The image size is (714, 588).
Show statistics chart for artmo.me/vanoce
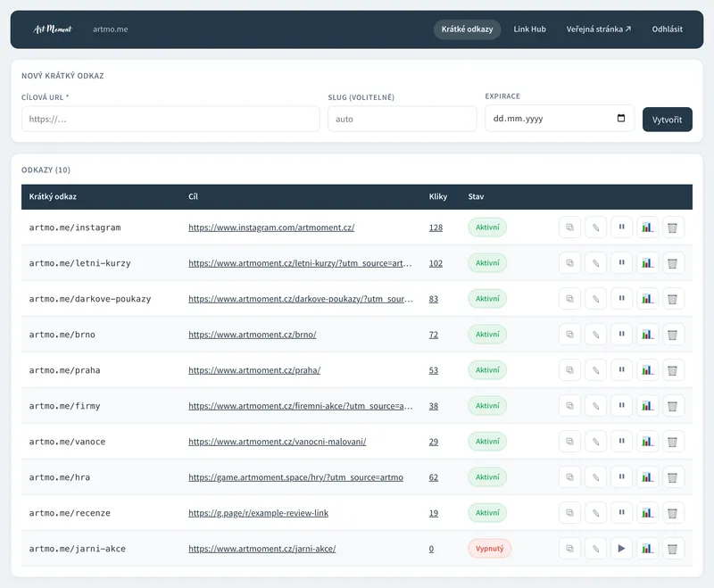pyautogui.click(x=647, y=442)
